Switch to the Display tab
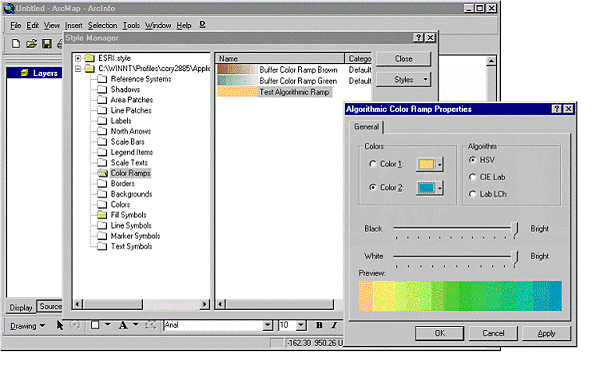Image resolution: width=600 pixels, height=373 pixels. [21, 308]
